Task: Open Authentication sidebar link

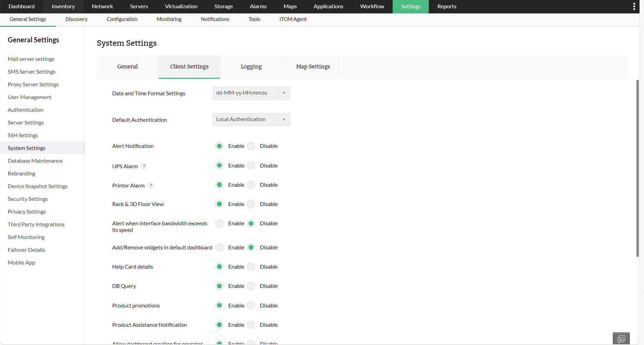Action: click(x=25, y=110)
